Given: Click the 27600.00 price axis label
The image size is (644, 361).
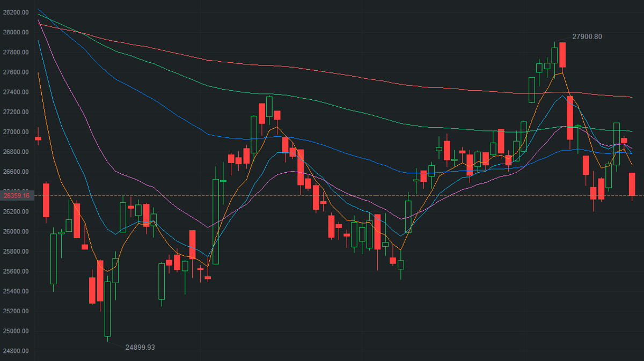Looking at the screenshot, I should pos(16,72).
